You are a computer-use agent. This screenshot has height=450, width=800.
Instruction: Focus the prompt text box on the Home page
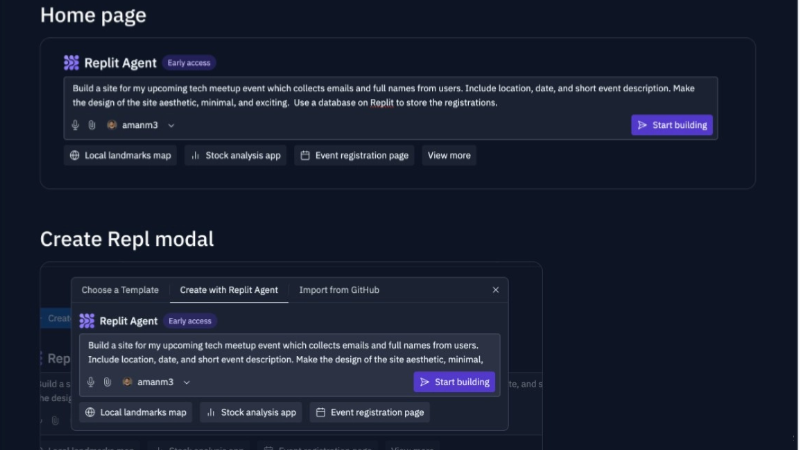point(390,95)
